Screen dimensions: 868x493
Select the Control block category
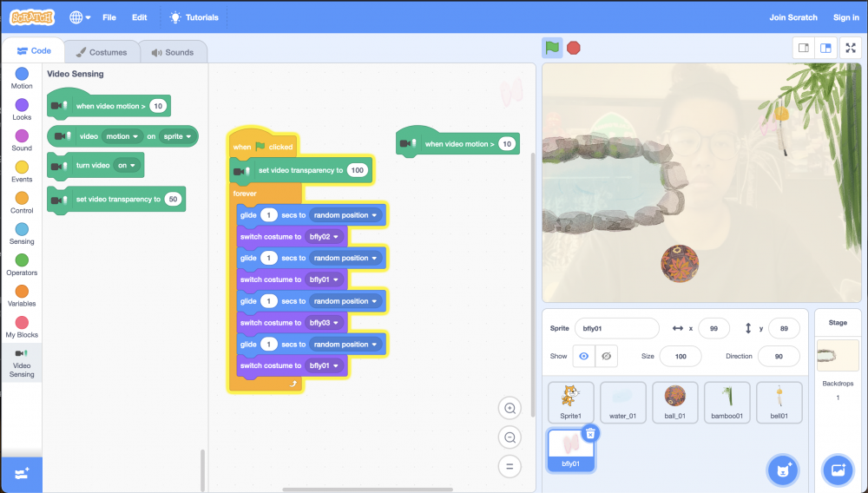[22, 202]
